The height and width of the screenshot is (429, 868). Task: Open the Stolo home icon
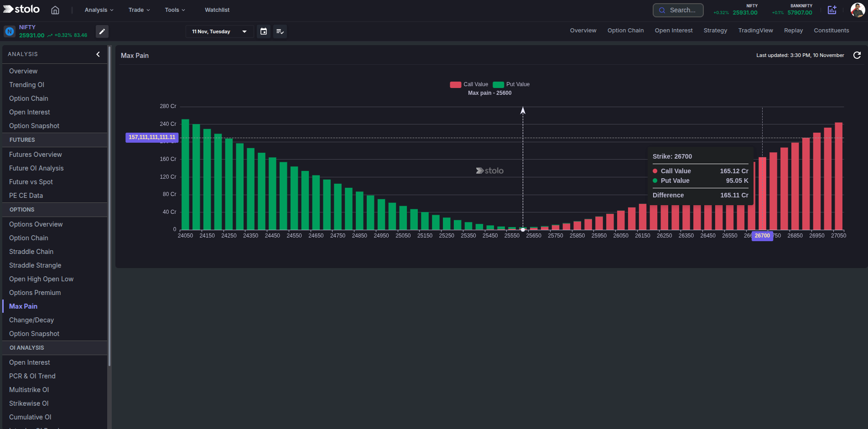click(55, 10)
